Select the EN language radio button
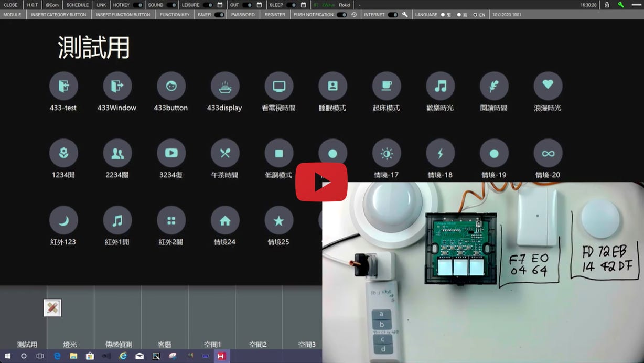 [475, 15]
